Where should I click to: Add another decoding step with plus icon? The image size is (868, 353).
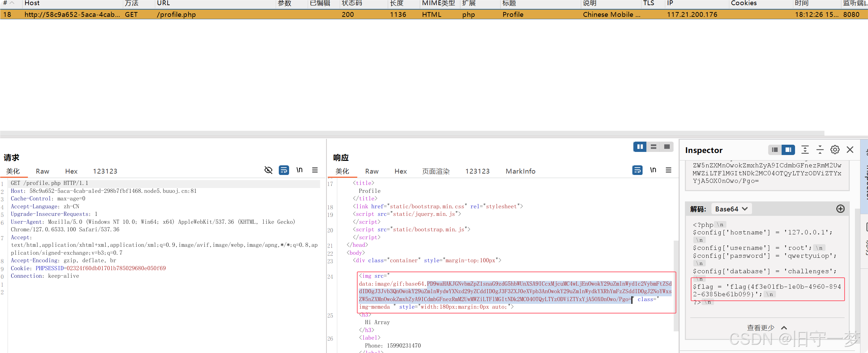point(840,209)
